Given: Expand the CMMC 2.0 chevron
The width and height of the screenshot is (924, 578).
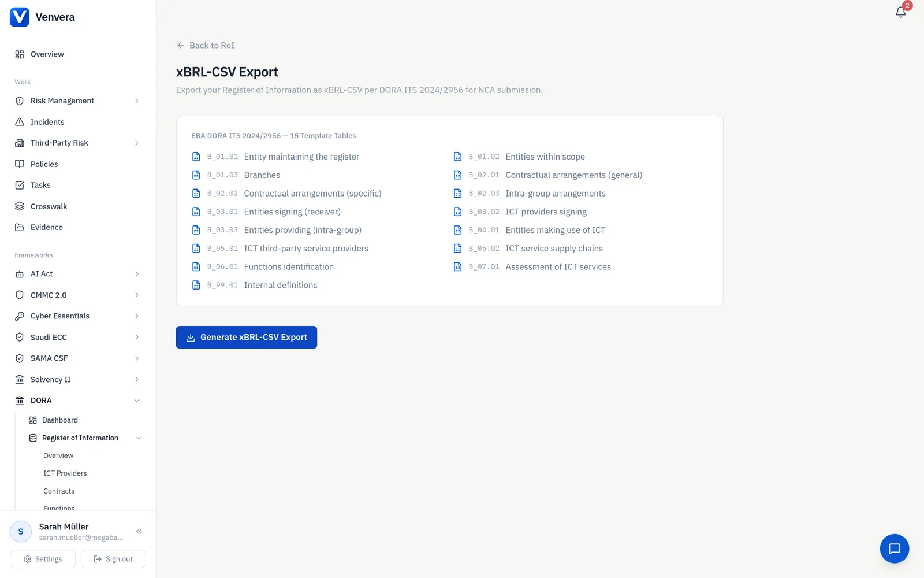Looking at the screenshot, I should click(137, 295).
